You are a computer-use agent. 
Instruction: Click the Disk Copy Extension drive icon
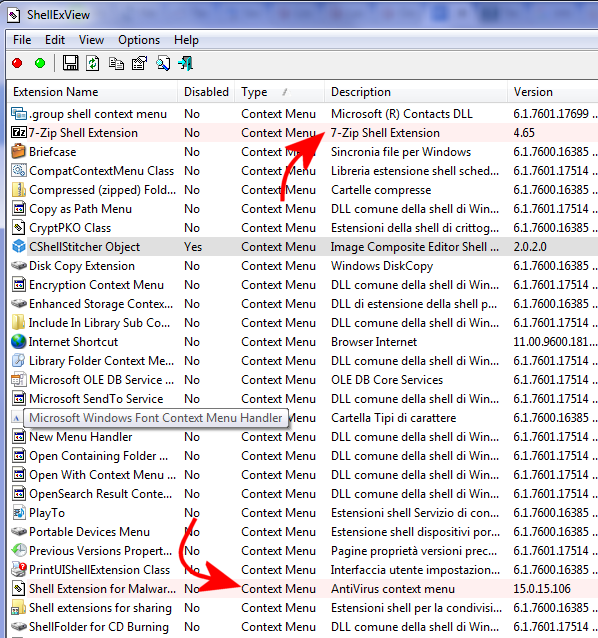click(18, 266)
